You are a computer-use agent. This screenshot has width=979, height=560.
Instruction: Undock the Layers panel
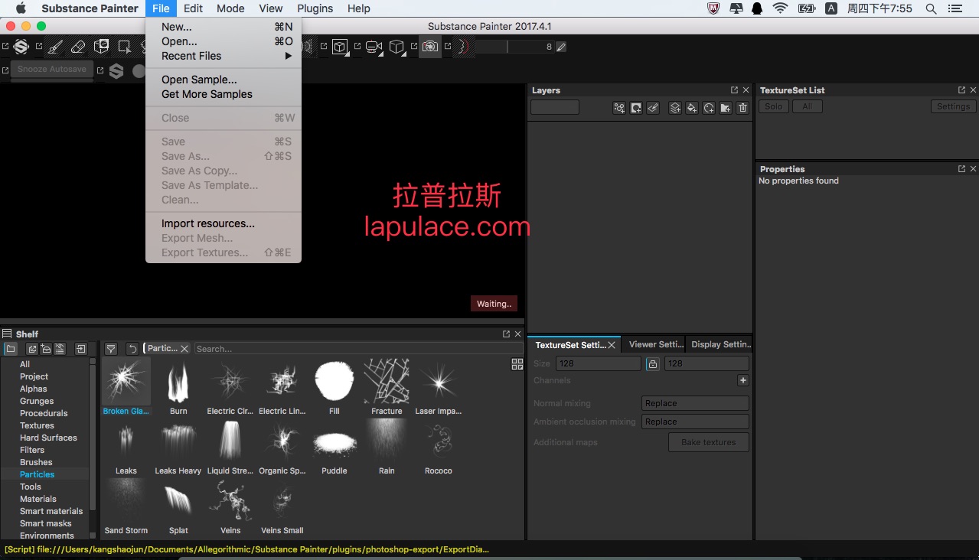[x=735, y=90]
